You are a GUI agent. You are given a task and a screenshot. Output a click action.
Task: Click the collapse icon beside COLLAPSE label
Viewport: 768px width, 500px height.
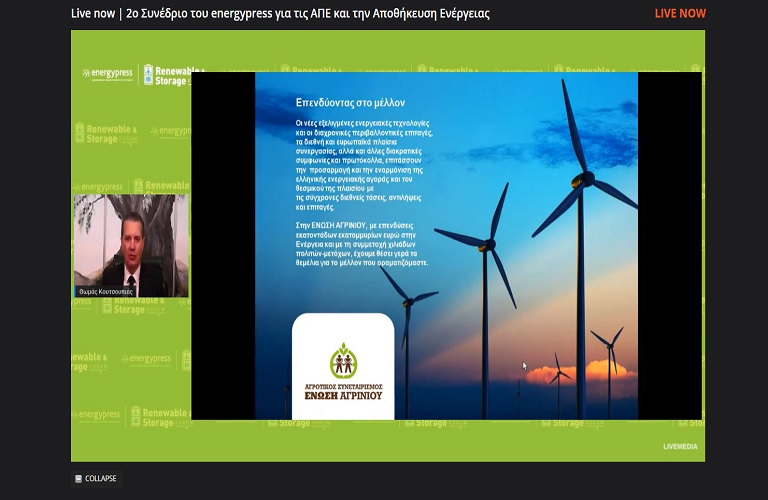tap(78, 478)
